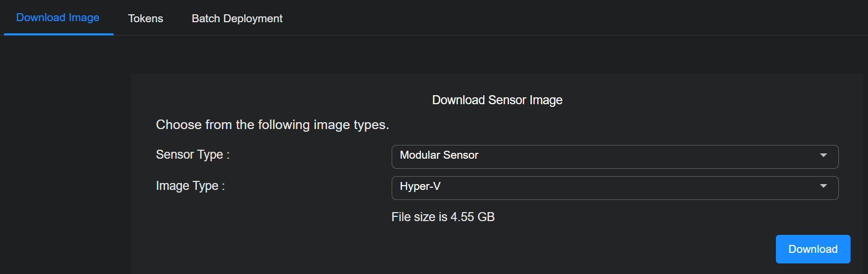Click "Choose from the following image types" text

pyautogui.click(x=272, y=125)
